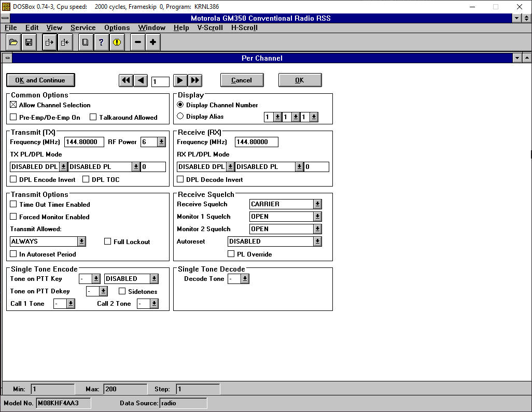
Task: Click RX Frequency field 144.80000
Action: [257, 142]
